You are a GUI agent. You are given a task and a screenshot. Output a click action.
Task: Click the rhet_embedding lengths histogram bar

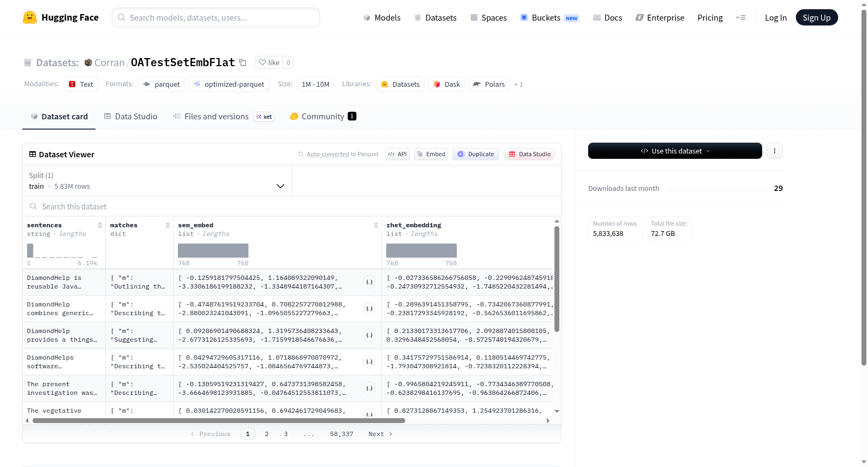point(422,251)
